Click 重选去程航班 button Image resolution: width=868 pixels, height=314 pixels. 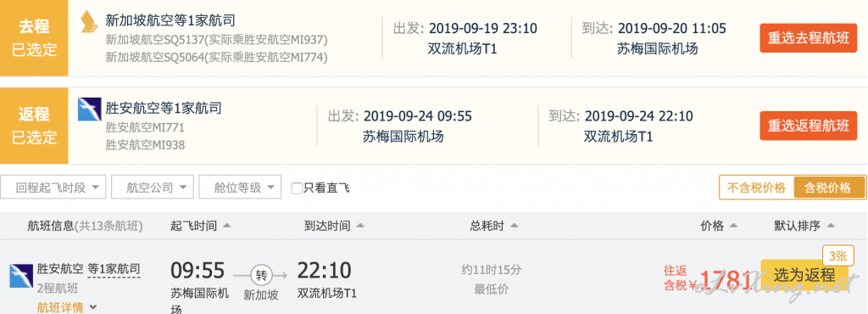tap(808, 38)
